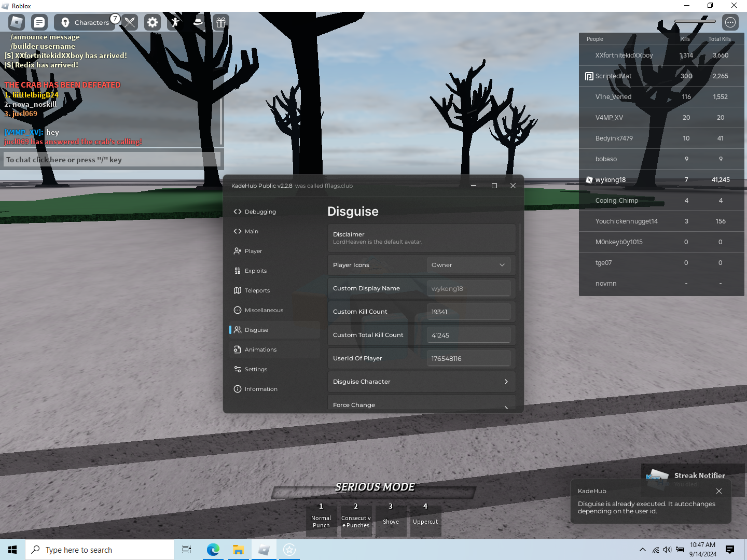
Task: Select bobaso in the leaderboard
Action: [x=661, y=159]
